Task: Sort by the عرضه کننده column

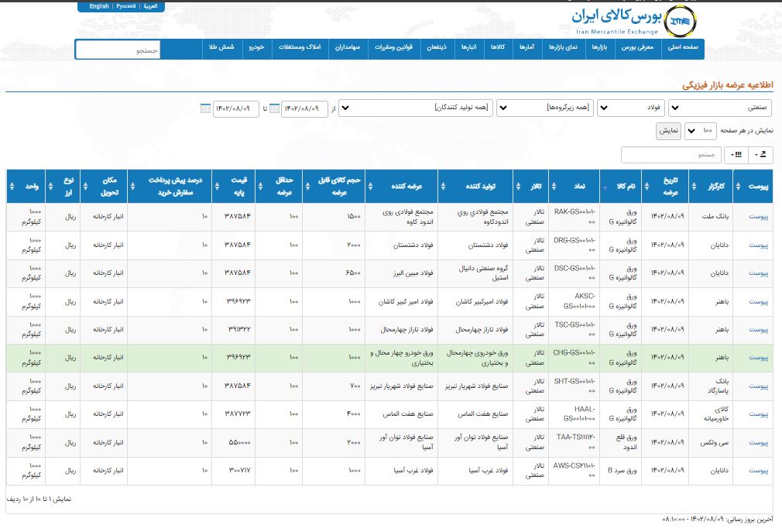Action: tap(402, 187)
